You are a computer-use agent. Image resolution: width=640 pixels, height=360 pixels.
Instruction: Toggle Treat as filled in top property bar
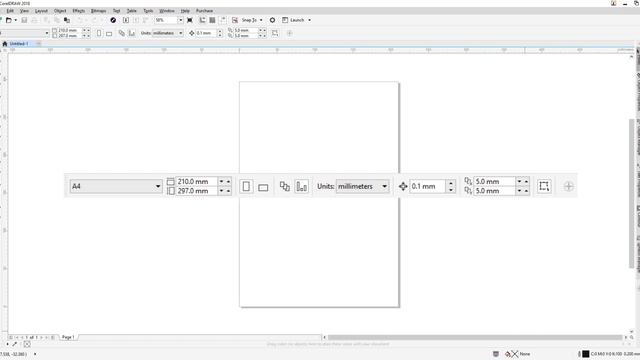pos(275,33)
